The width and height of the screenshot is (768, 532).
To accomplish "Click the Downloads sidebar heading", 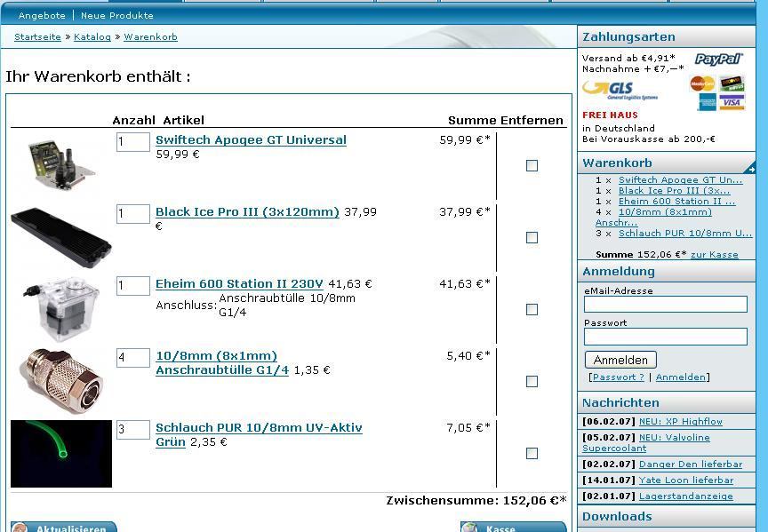I will (617, 516).
